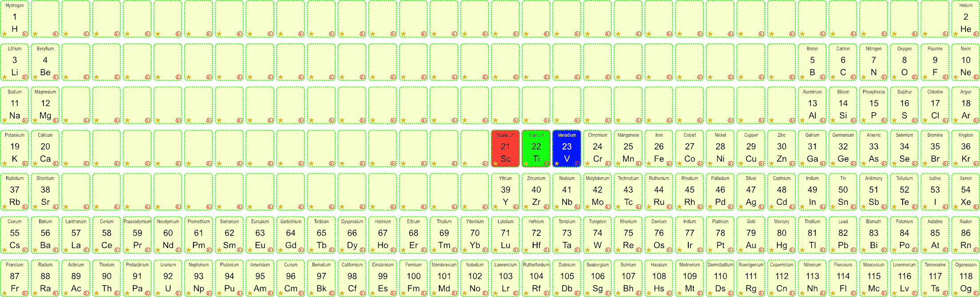This screenshot has width=980, height=297.
Task: Open the Cesium element card
Action: pyautogui.click(x=15, y=235)
